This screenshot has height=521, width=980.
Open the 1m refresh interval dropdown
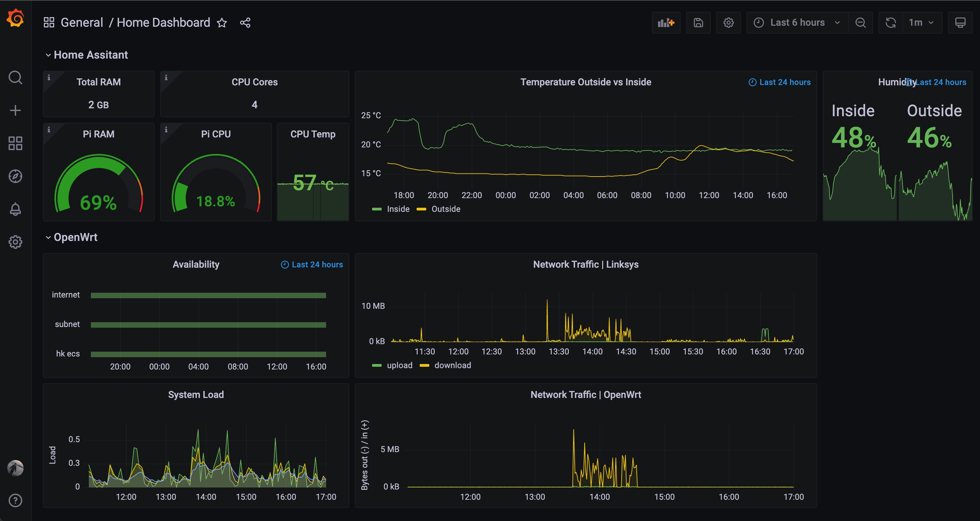point(921,23)
